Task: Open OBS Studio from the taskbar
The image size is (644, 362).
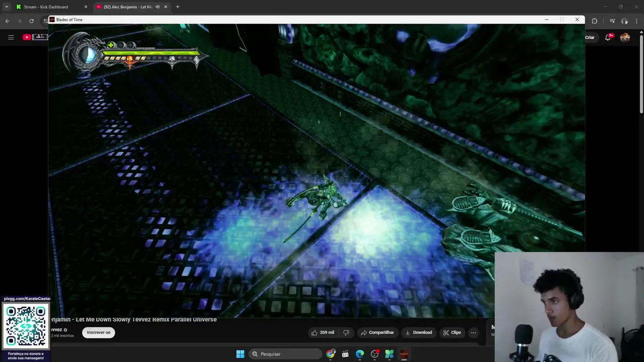Action: (x=374, y=354)
